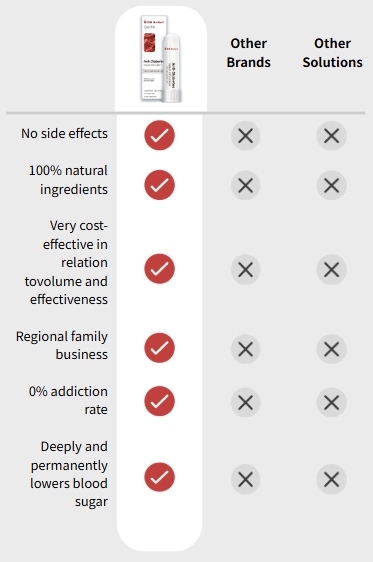373x562 pixels.
Task: Click Other Brands X in cost-effective row
Action: click(245, 270)
